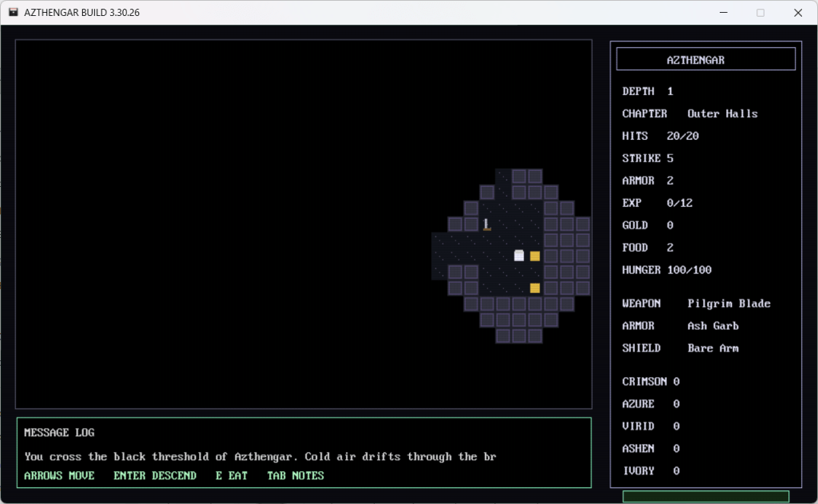The height and width of the screenshot is (504, 818).
Task: Click the E EAT command hint
Action: [232, 475]
